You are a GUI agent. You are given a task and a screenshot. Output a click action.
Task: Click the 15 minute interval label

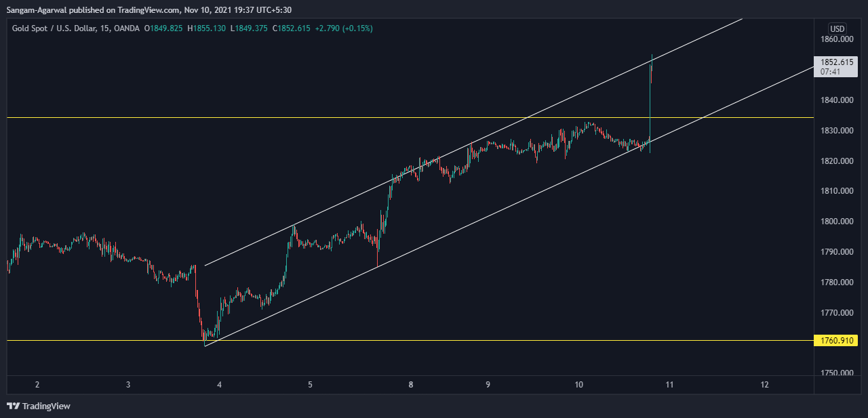(x=106, y=28)
